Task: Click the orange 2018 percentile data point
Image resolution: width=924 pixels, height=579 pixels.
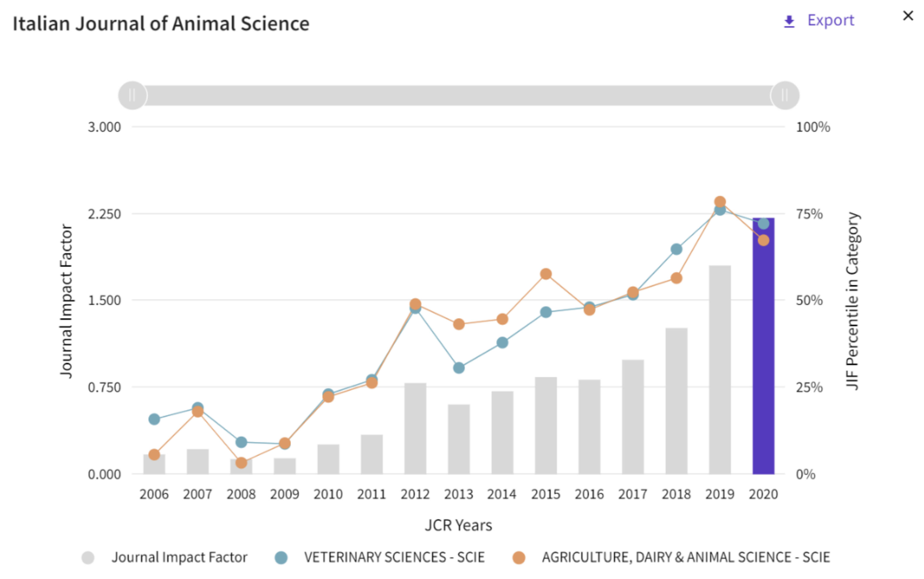Action: pyautogui.click(x=677, y=278)
